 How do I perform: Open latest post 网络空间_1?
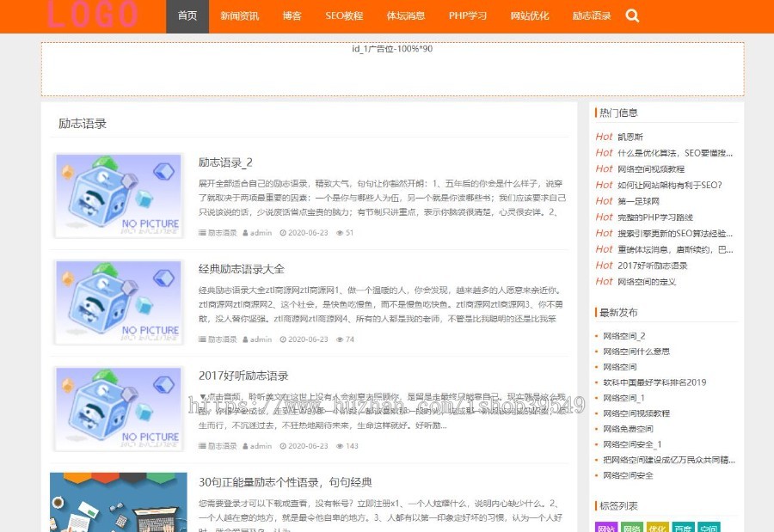[x=624, y=398]
